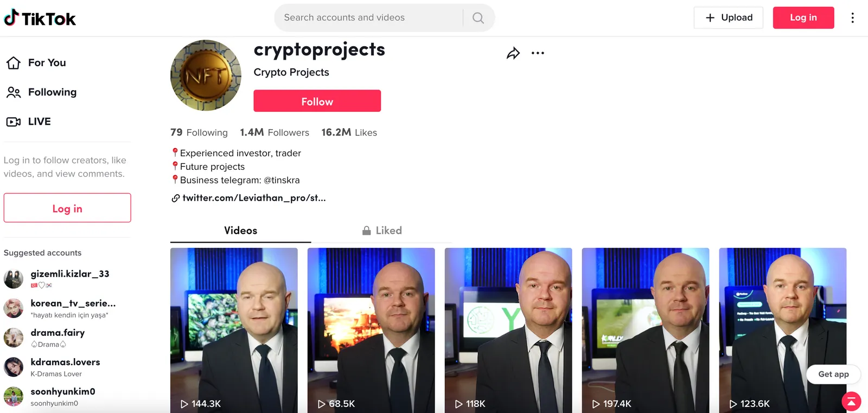The width and height of the screenshot is (868, 413).
Task: Click the sidebar Log in button
Action: tap(67, 208)
